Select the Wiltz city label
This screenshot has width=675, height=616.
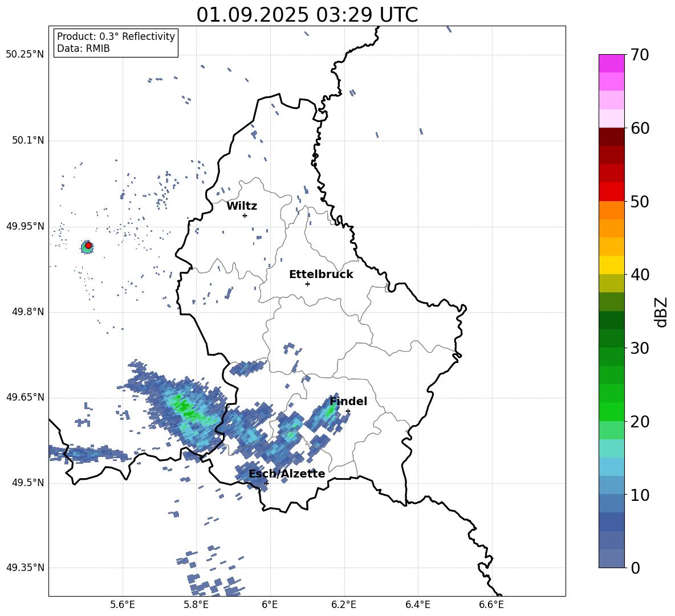[242, 206]
